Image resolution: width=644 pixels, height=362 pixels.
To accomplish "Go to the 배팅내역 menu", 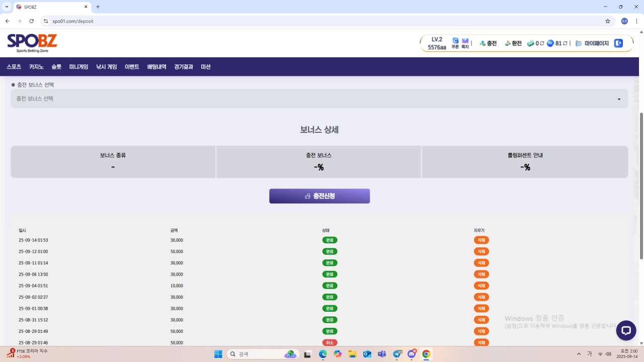I will point(156,67).
